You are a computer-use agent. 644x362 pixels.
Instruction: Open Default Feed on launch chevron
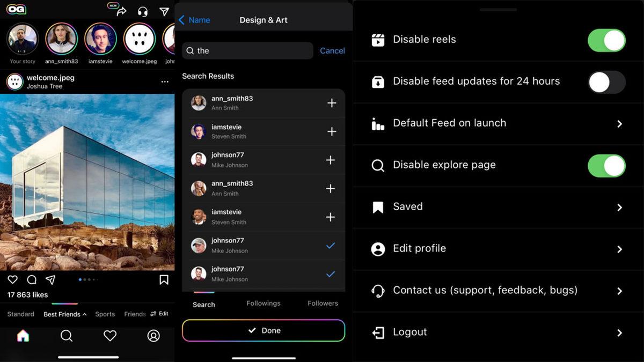click(x=619, y=124)
